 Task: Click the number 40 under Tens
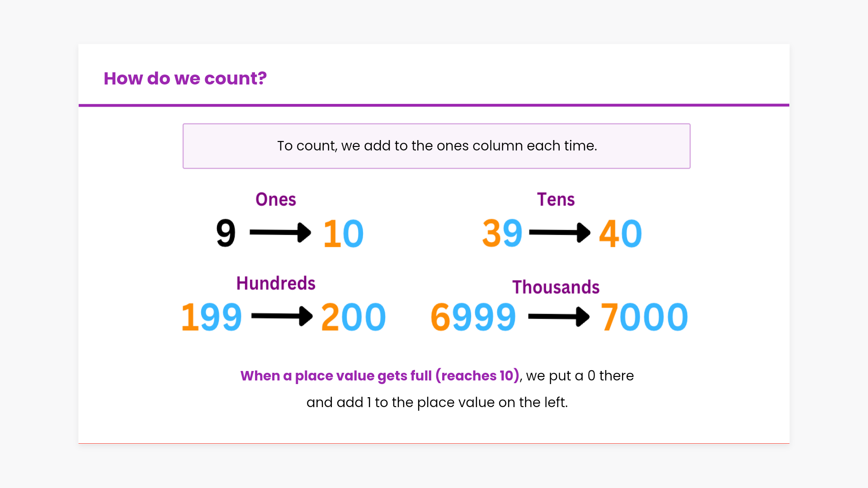point(620,234)
